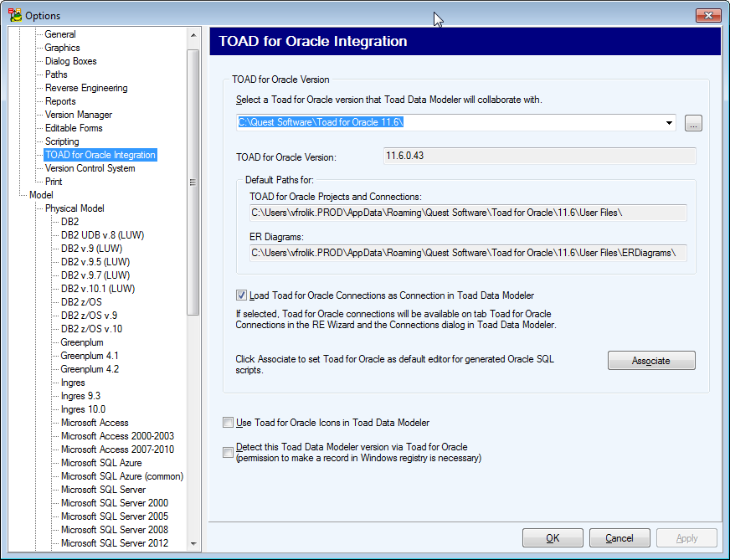
Task: Click the Cancel button
Action: coord(619,538)
